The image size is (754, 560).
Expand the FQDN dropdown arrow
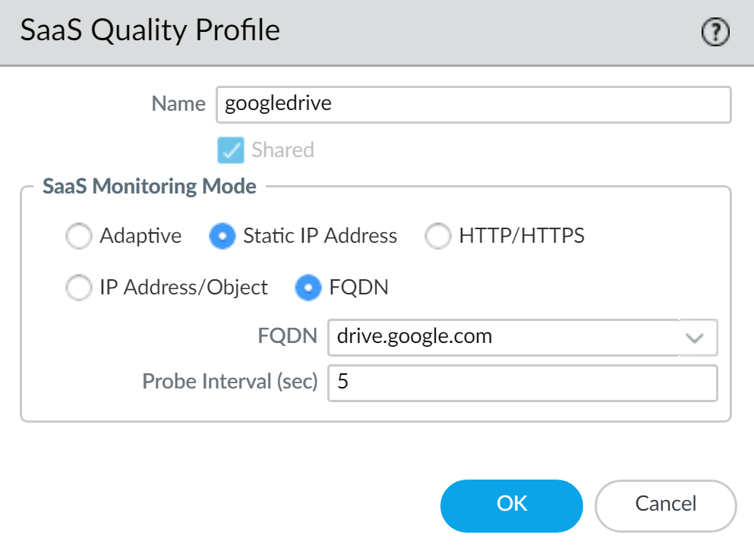click(x=699, y=338)
